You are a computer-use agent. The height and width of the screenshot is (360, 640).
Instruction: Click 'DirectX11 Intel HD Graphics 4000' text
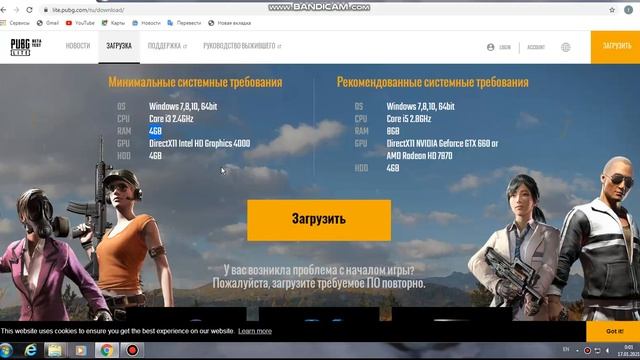click(x=200, y=143)
